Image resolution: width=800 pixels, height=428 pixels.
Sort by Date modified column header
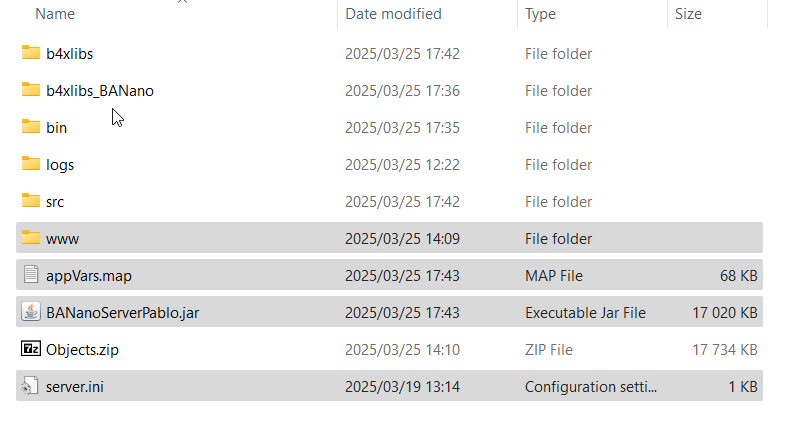393,14
